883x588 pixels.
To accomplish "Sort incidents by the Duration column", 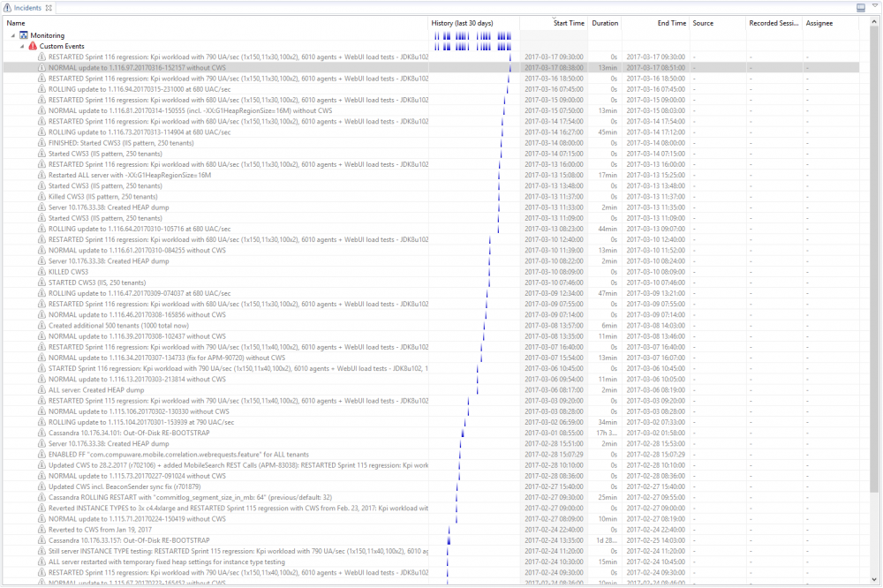I will pos(605,23).
